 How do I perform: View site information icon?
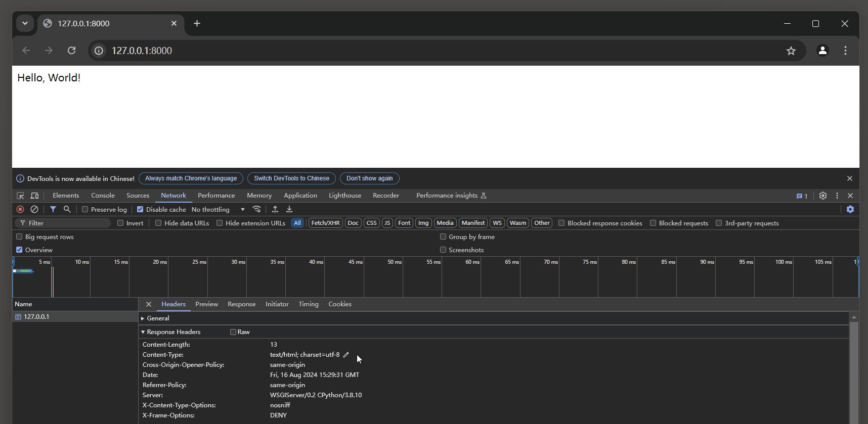coord(99,51)
